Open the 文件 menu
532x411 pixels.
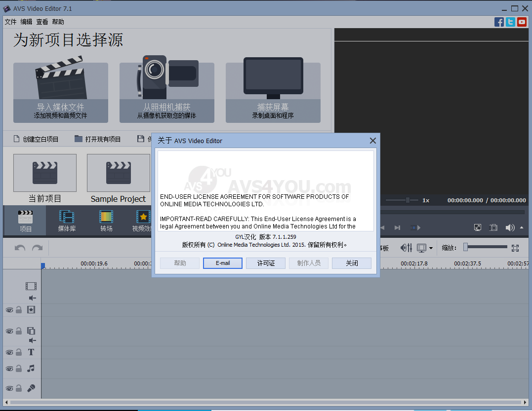[x=10, y=22]
